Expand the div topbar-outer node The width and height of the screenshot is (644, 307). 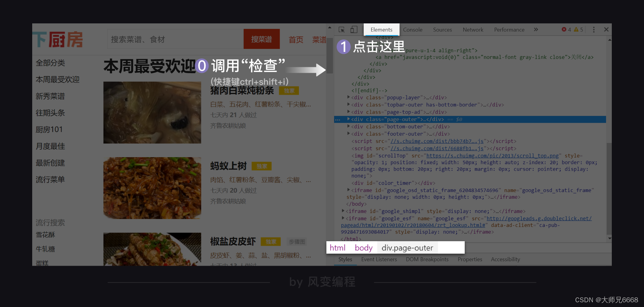[x=348, y=105]
